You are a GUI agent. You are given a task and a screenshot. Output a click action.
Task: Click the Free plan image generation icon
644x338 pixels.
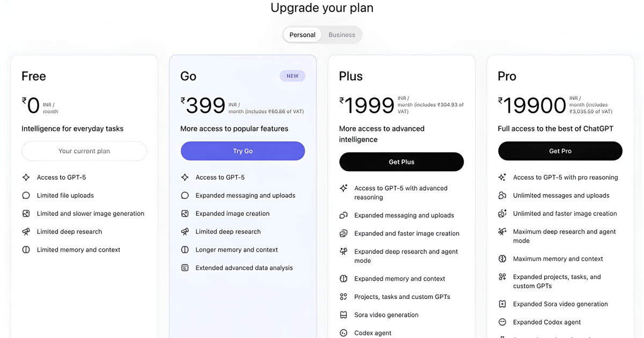click(26, 214)
